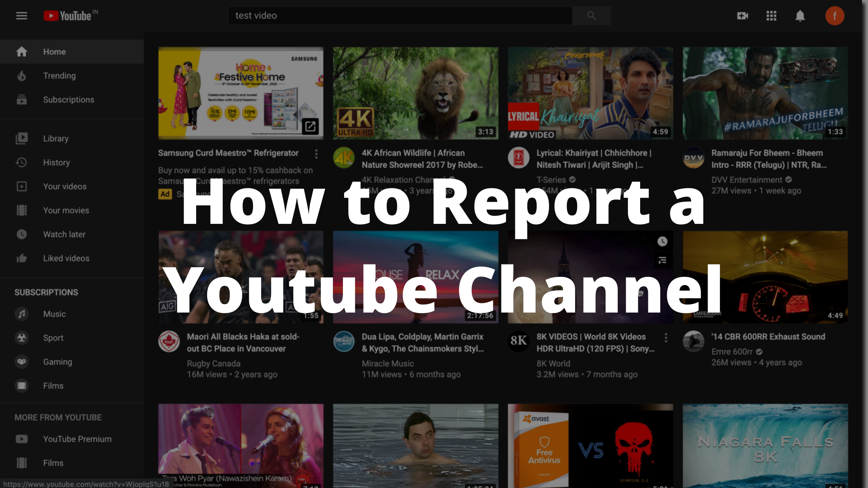Open Library in the sidebar
Image resolution: width=868 pixels, height=488 pixels.
[72, 138]
